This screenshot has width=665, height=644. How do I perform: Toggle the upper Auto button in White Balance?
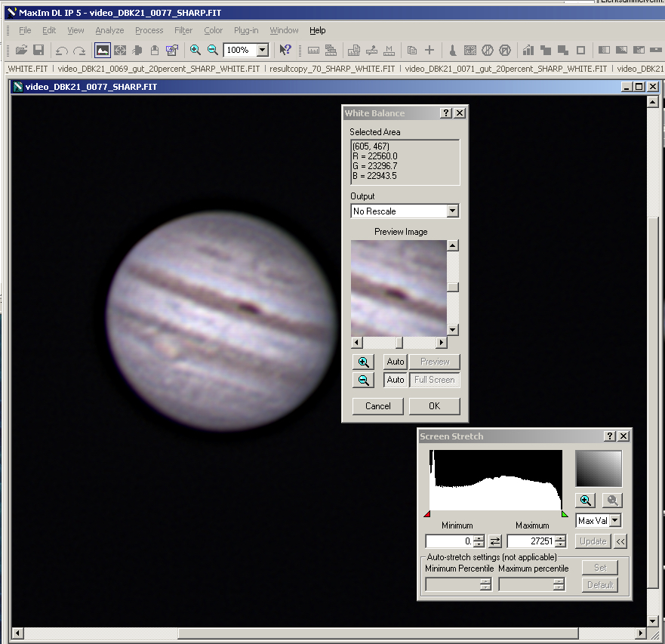[x=396, y=362]
